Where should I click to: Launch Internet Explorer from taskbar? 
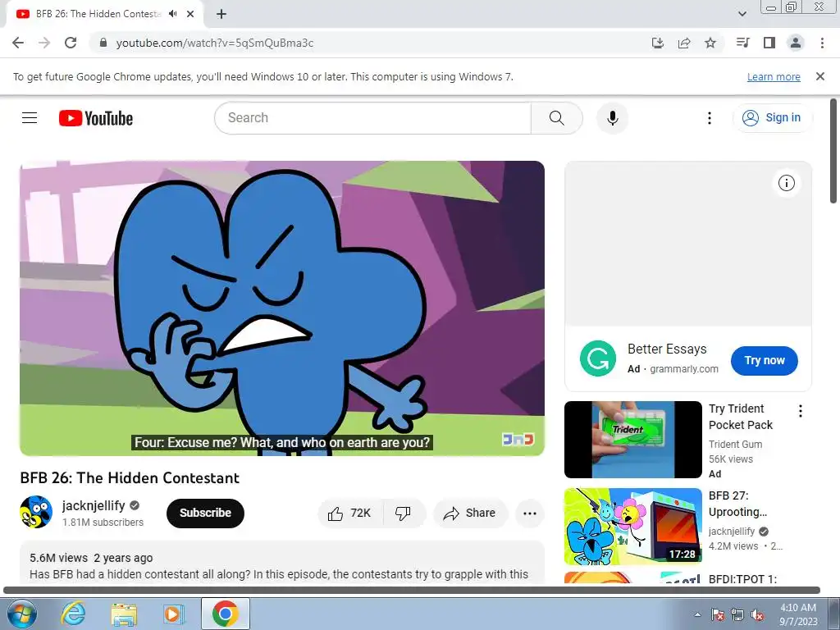73,614
